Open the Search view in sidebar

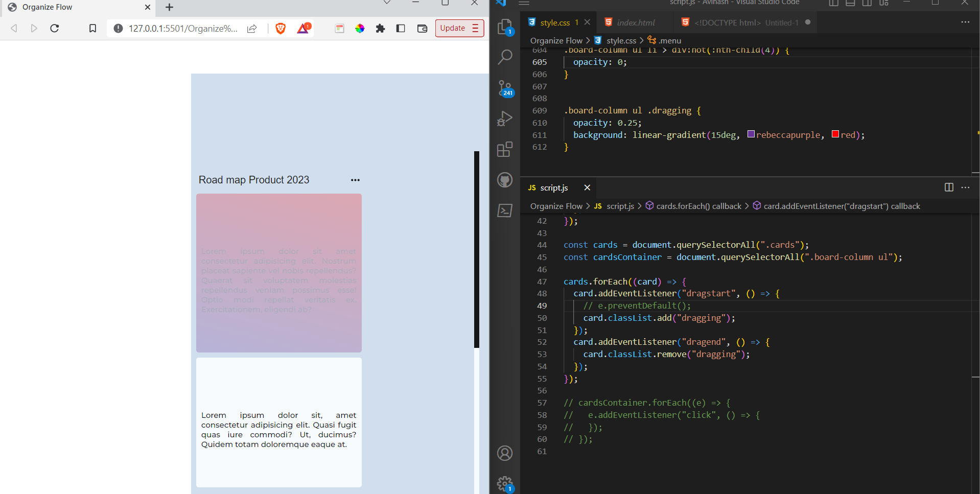505,57
